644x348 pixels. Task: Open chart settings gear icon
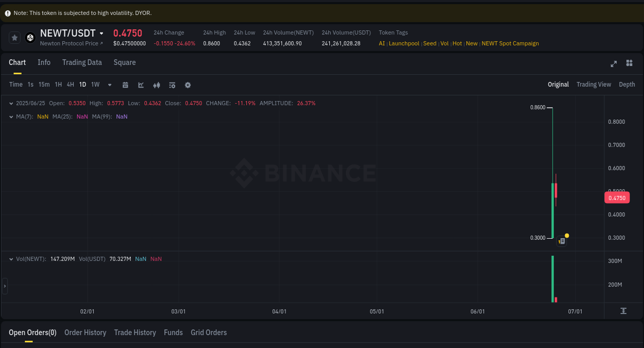tap(188, 85)
